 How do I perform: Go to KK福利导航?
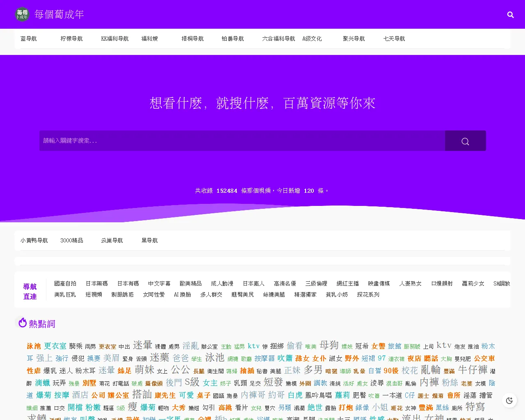pos(115,39)
